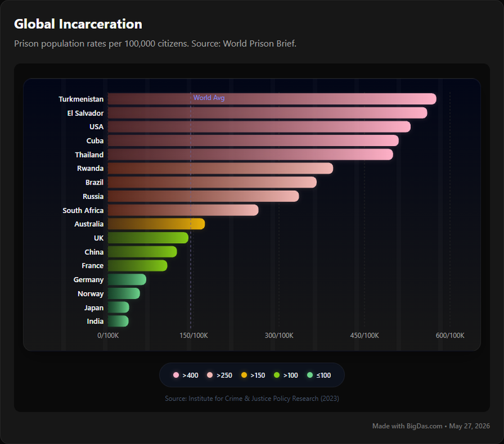Click the Germany country label
Screen dimensions: 504x444
[88, 280]
